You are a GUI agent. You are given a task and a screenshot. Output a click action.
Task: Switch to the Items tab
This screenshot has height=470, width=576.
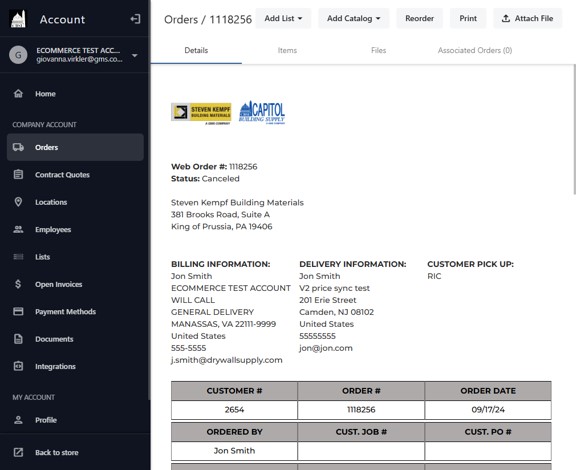(287, 50)
